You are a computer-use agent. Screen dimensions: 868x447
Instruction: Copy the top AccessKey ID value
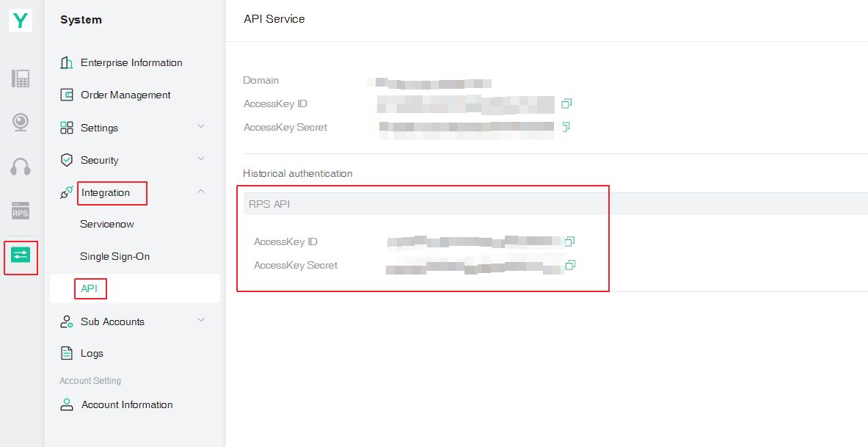[566, 103]
